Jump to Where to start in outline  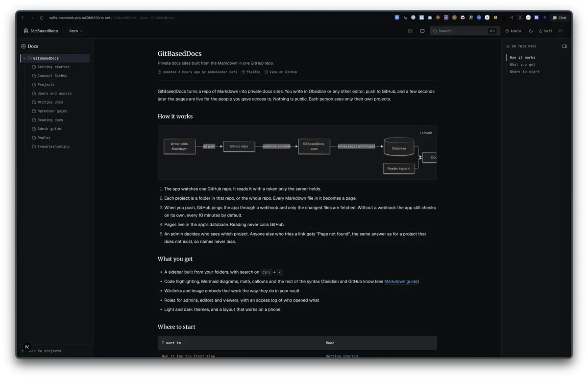(x=524, y=72)
